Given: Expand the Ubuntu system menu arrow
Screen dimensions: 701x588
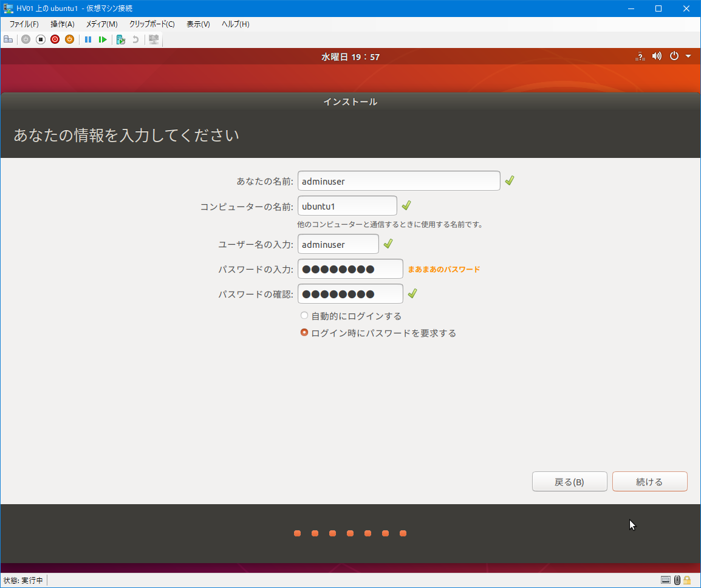Looking at the screenshot, I should pyautogui.click(x=688, y=56).
